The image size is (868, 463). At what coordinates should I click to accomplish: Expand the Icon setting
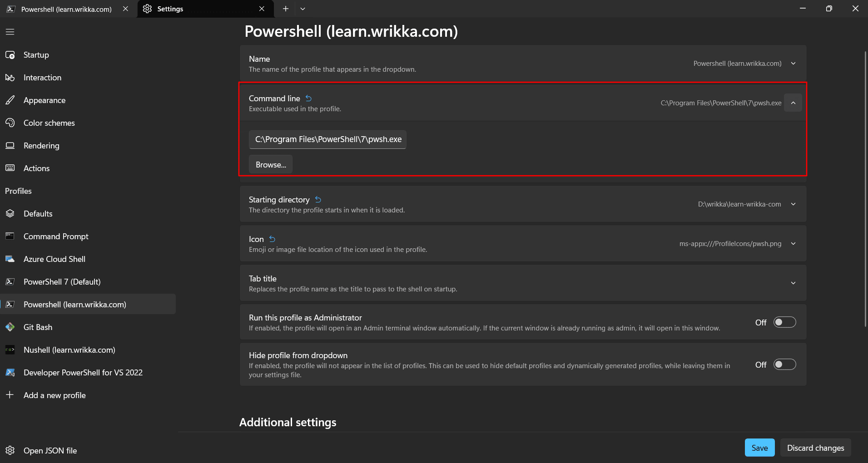point(793,244)
